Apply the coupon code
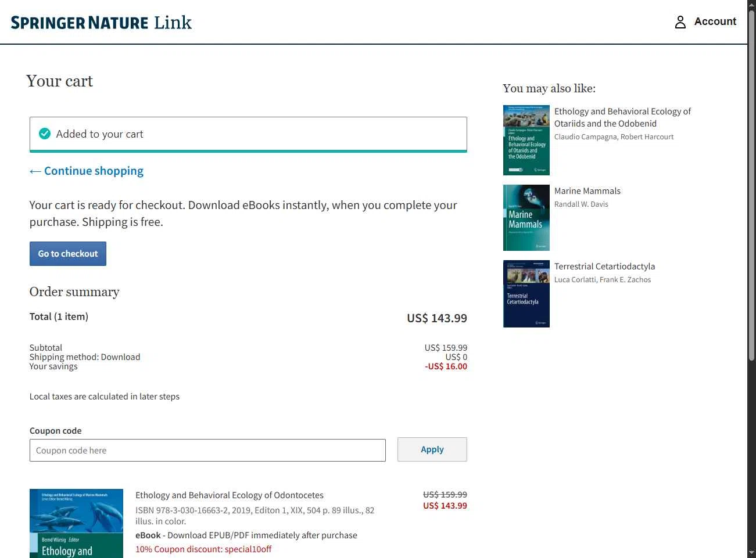Screen dimensions: 756x558 (432, 449)
